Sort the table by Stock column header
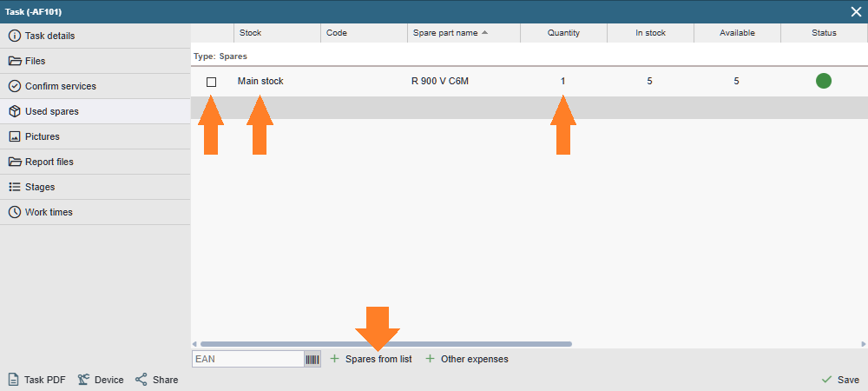 point(251,33)
